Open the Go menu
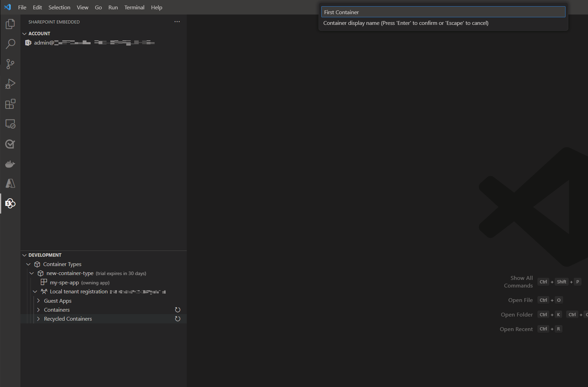Image resolution: width=588 pixels, height=387 pixels. point(98,7)
